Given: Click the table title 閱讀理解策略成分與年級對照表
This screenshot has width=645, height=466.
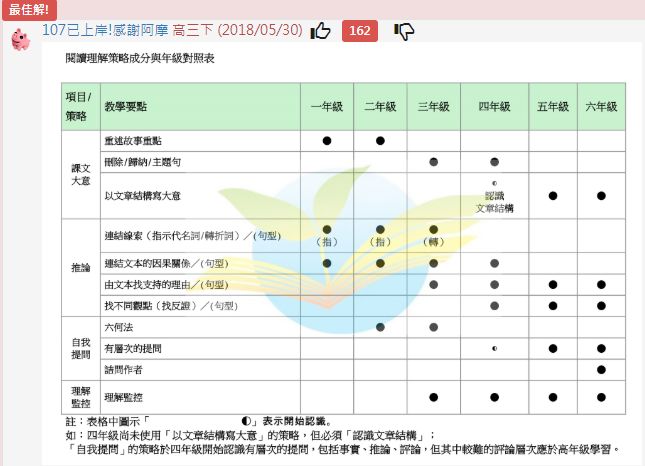Looking at the screenshot, I should [140, 58].
